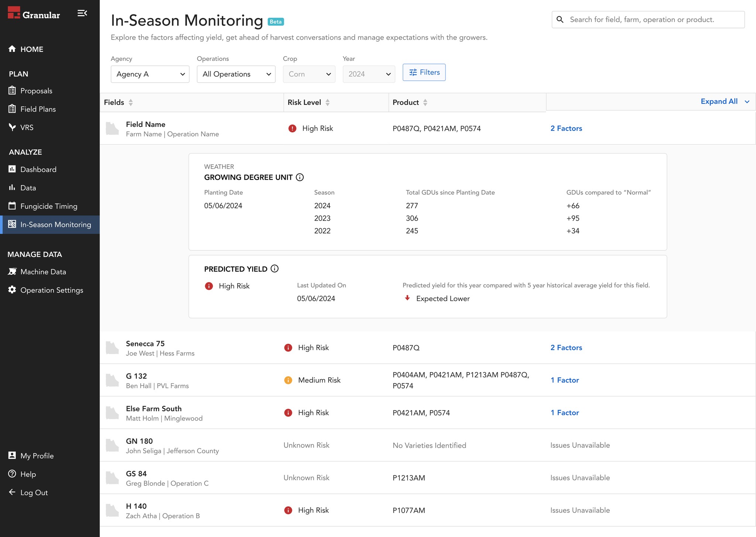Click the Help question-mark icon

(x=12, y=474)
